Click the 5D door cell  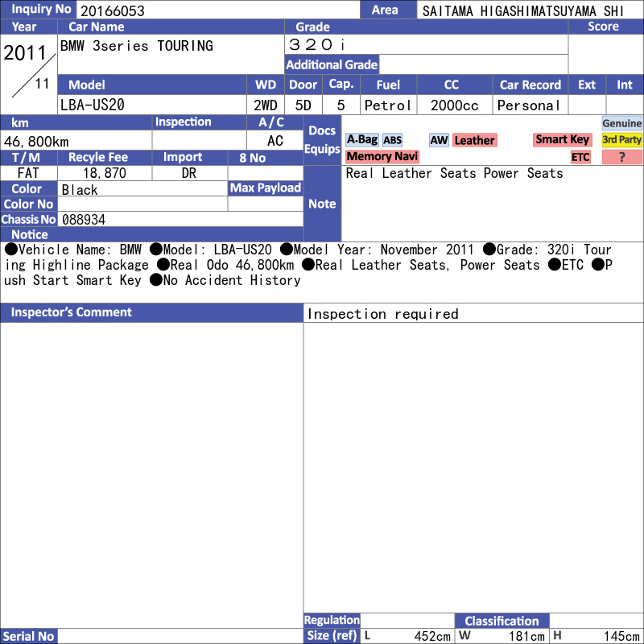click(303, 105)
